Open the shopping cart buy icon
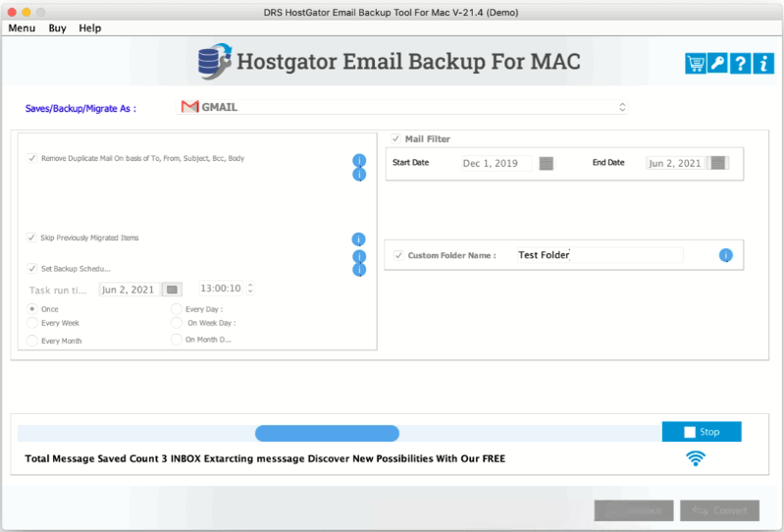This screenshot has height=532, width=784. tap(696, 64)
